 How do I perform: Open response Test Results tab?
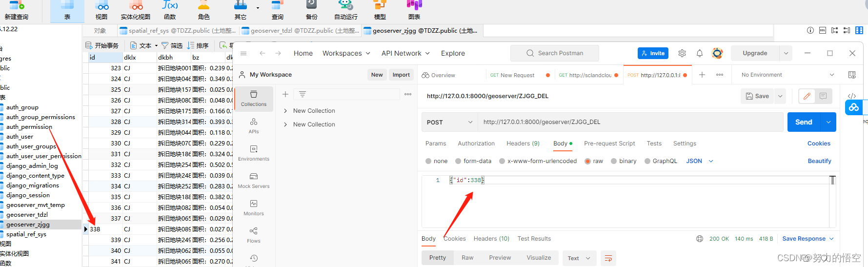click(534, 239)
